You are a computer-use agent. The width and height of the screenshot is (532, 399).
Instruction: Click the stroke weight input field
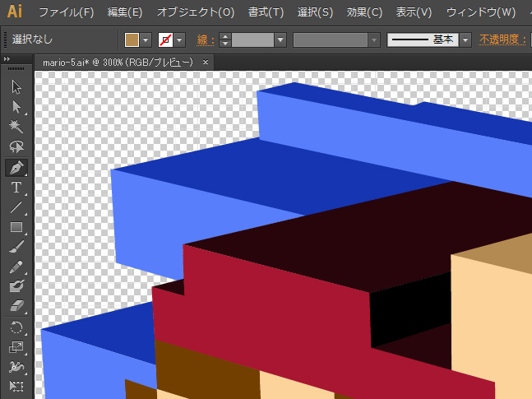252,39
